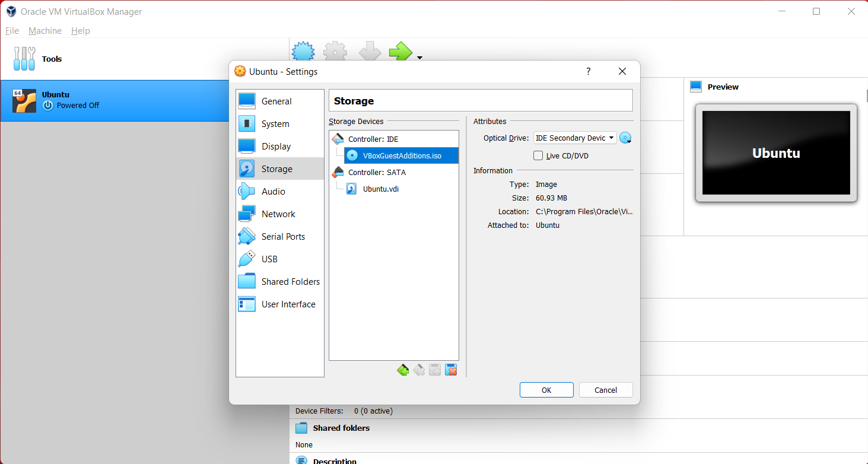Create a new VM with the New icon
The image size is (868, 464).
[303, 51]
